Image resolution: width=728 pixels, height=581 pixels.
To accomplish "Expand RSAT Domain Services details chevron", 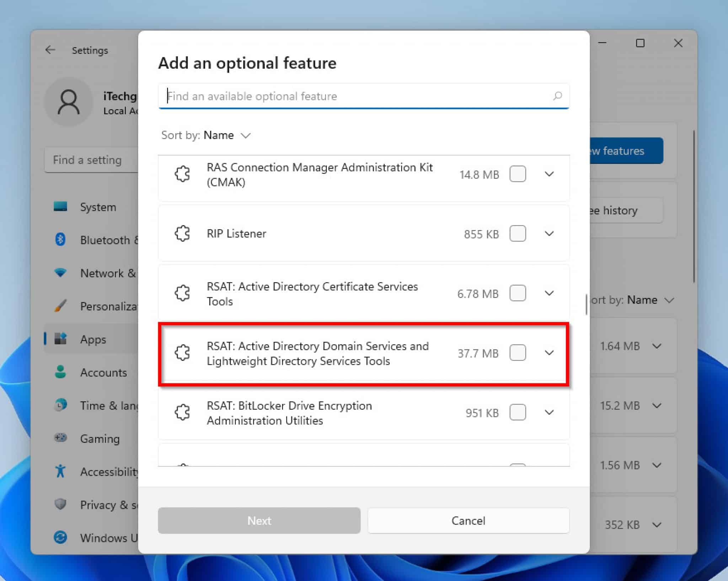I will click(x=549, y=353).
